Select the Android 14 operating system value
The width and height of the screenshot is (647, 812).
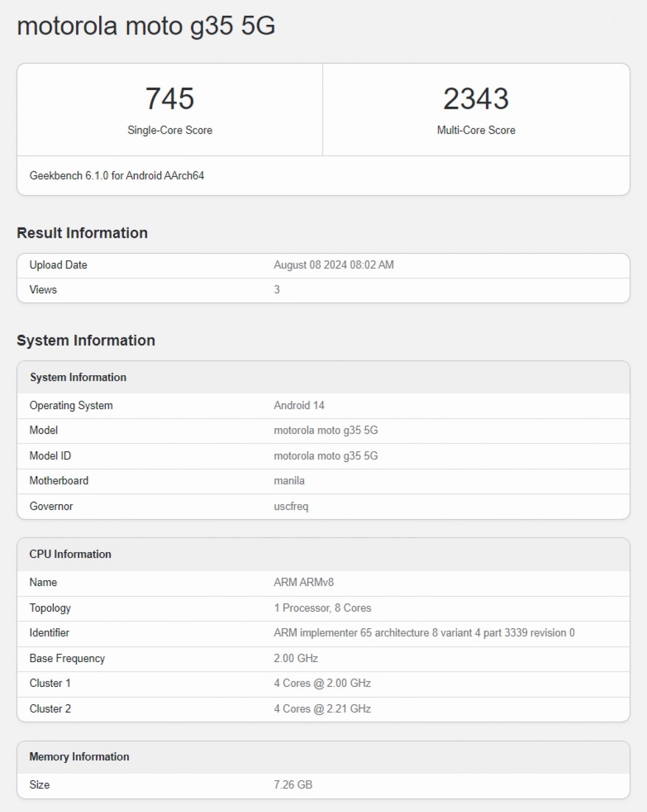[299, 405]
